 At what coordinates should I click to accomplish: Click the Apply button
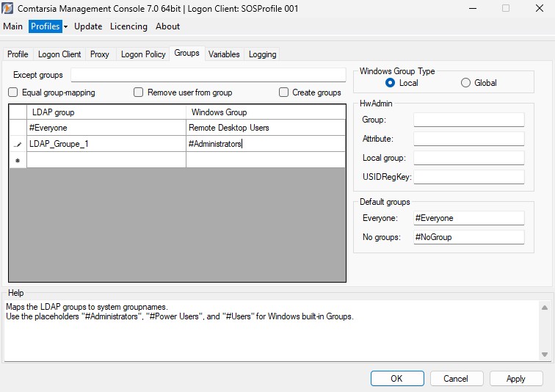pos(515,379)
